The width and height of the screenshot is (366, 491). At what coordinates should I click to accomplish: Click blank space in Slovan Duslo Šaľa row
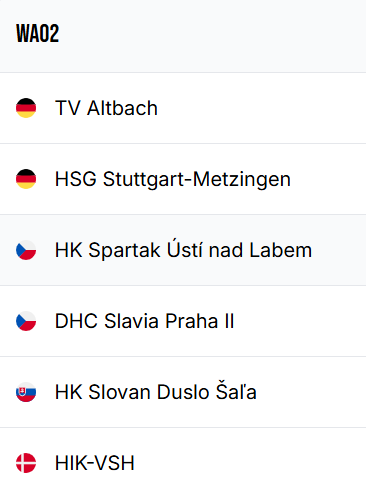tap(310, 392)
